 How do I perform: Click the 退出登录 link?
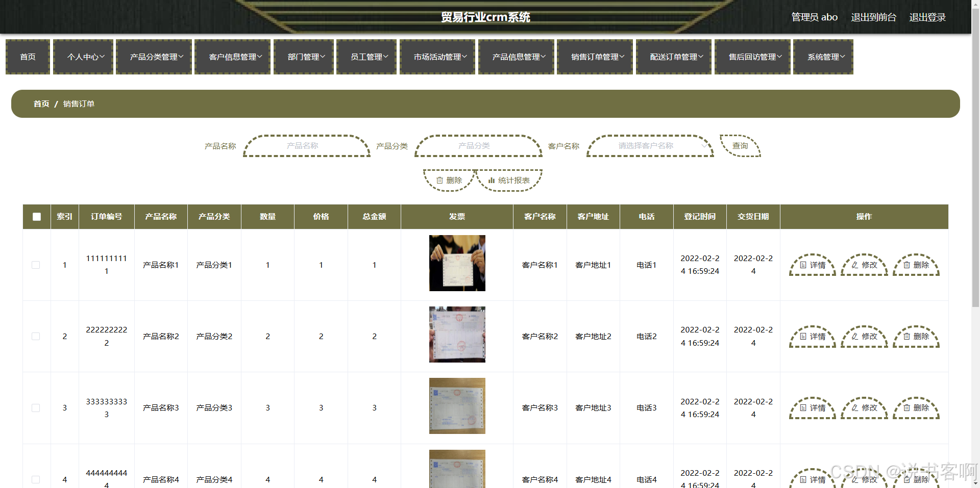(927, 17)
